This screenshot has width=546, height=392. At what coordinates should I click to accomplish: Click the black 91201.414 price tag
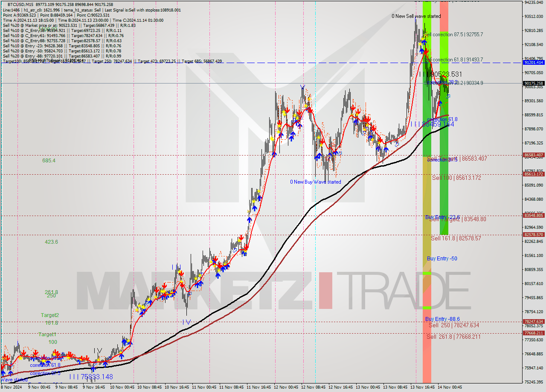pos(534,63)
